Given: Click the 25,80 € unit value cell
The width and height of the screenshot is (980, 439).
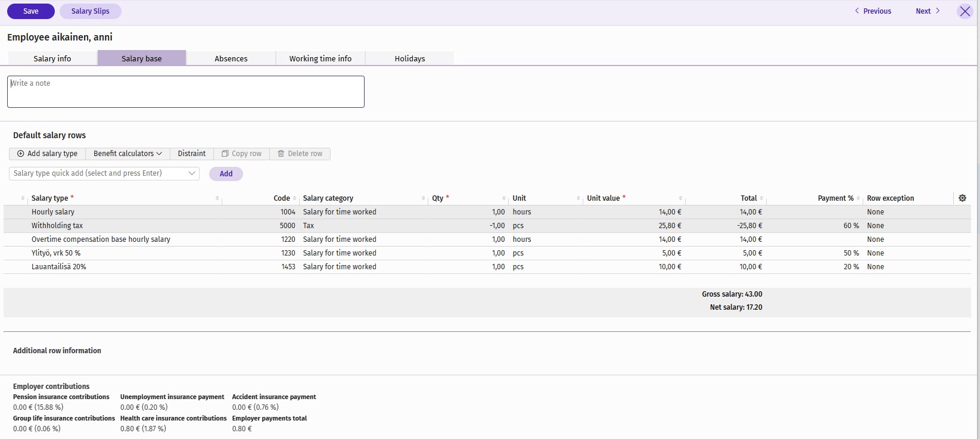Looking at the screenshot, I should 670,226.
